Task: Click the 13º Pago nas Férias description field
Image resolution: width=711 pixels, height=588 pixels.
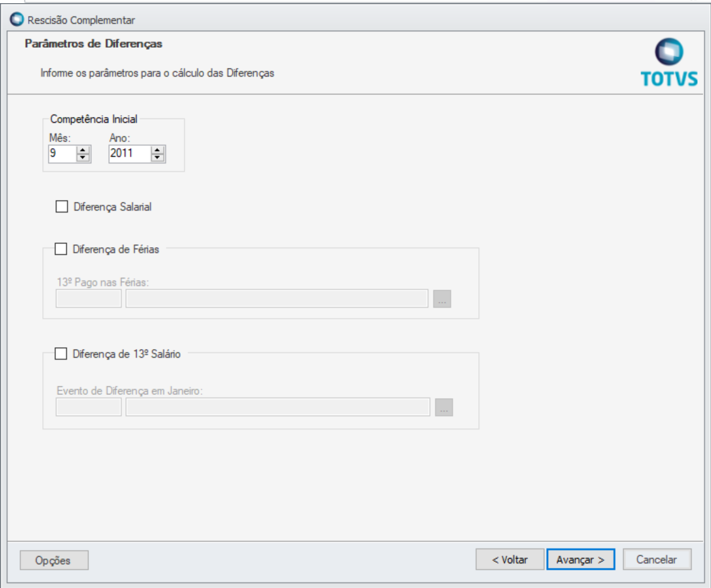Action: [277, 299]
